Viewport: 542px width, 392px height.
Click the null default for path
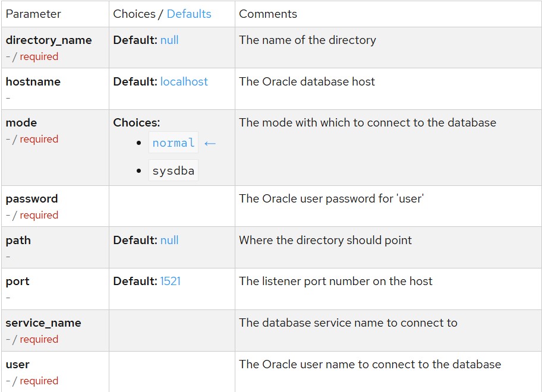169,241
